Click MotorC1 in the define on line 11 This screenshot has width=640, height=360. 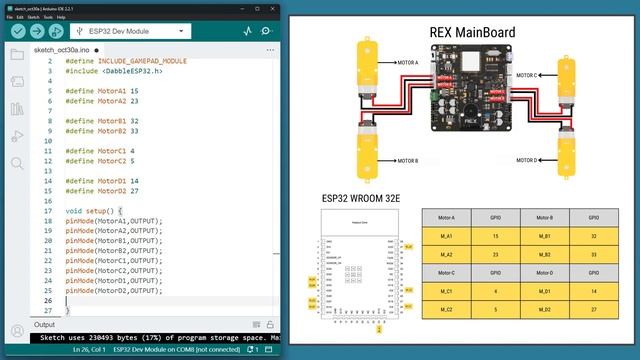112,151
